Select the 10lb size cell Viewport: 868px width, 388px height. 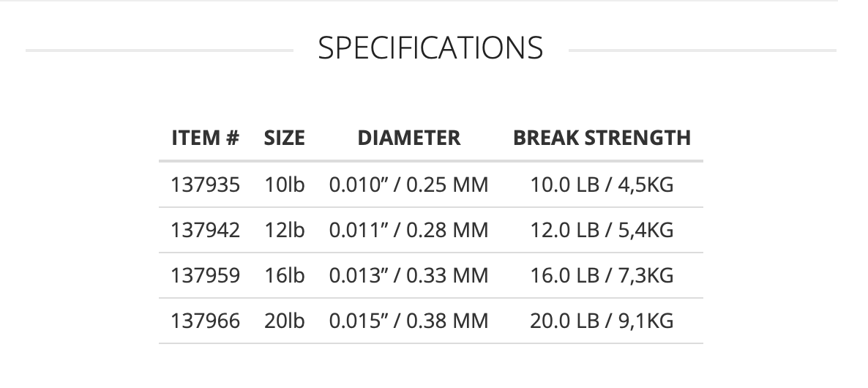pyautogui.click(x=284, y=184)
